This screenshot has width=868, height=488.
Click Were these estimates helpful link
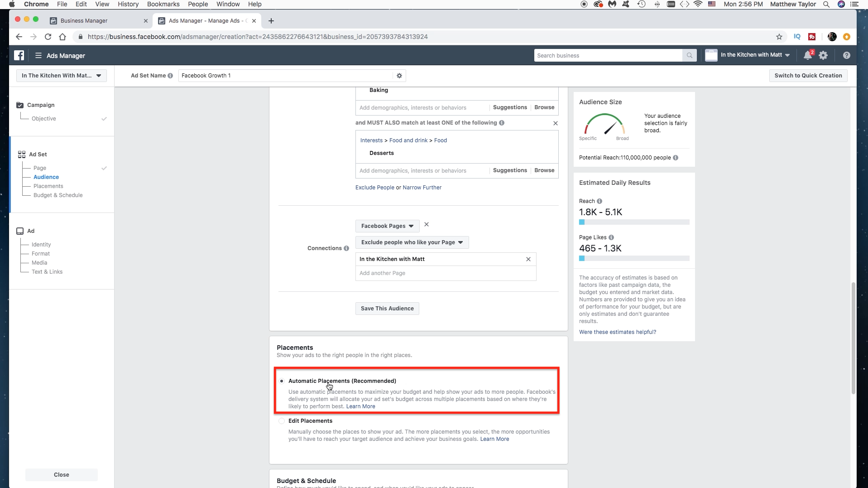tap(618, 332)
